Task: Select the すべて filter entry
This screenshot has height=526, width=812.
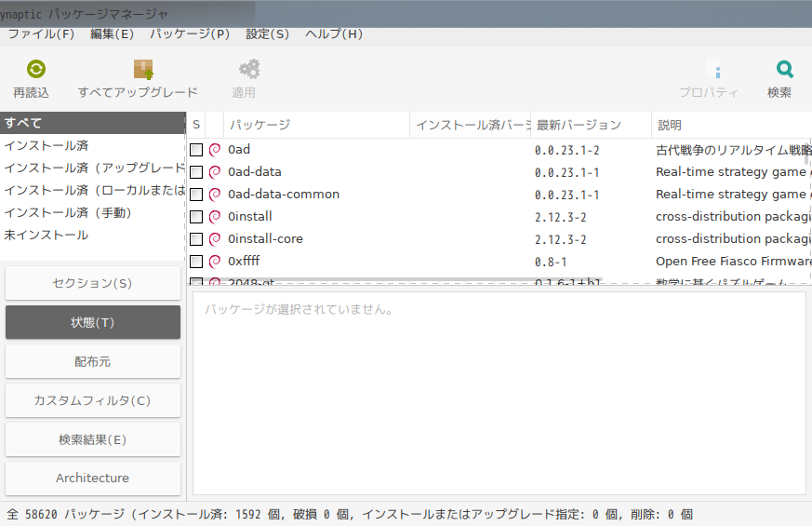Action: click(x=93, y=123)
